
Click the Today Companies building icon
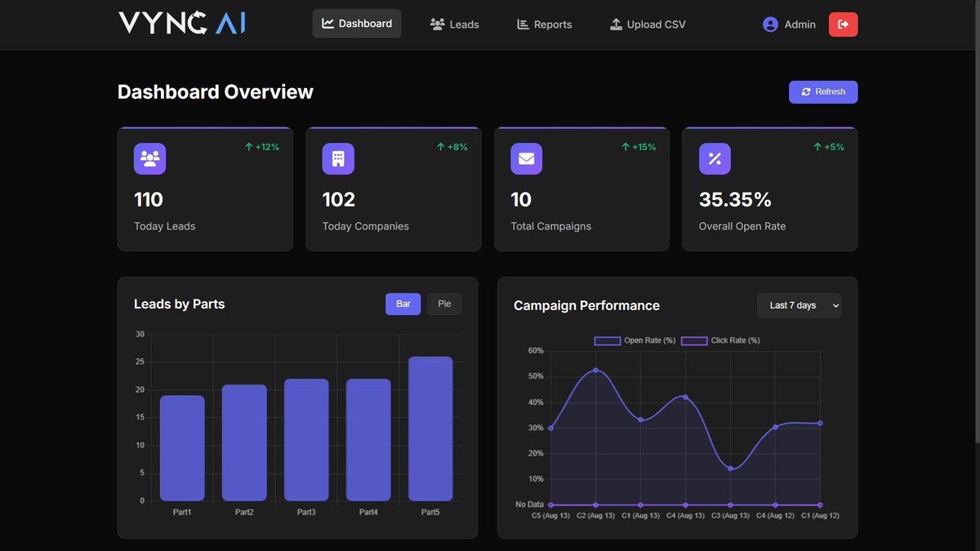(x=338, y=158)
